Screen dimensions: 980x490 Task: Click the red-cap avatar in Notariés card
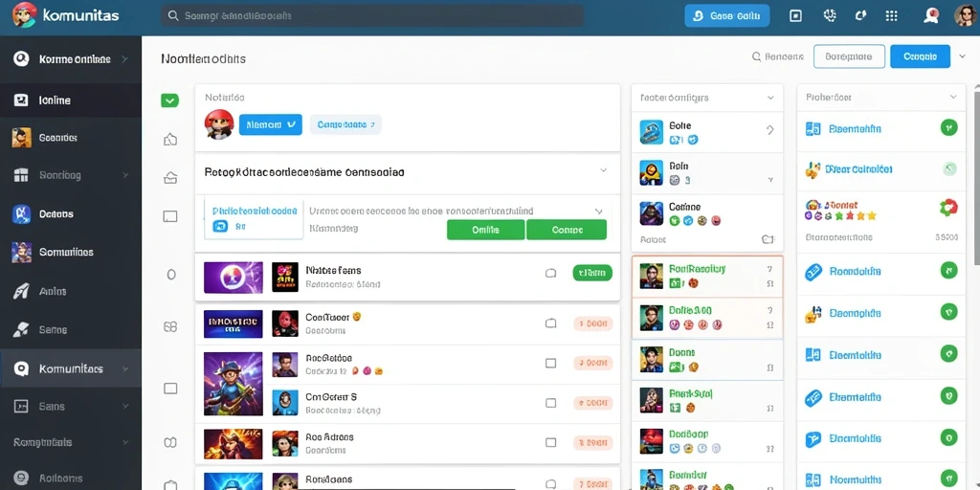tap(219, 124)
